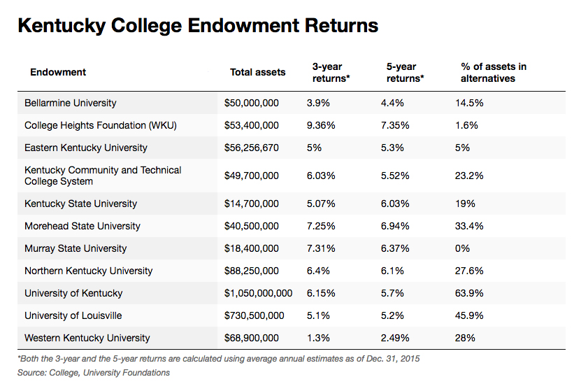The image size is (588, 391).
Task: Click the % of assets in alternatives header
Action: pos(493,73)
